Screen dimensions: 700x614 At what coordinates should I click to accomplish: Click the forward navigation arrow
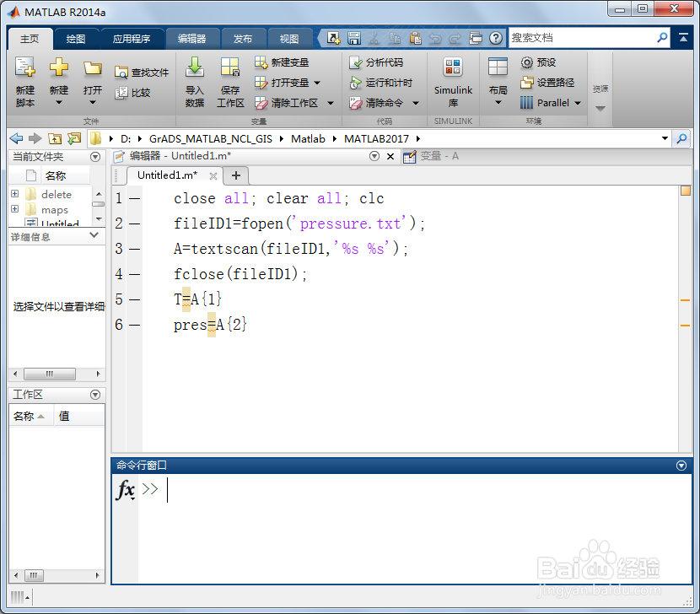coord(35,138)
